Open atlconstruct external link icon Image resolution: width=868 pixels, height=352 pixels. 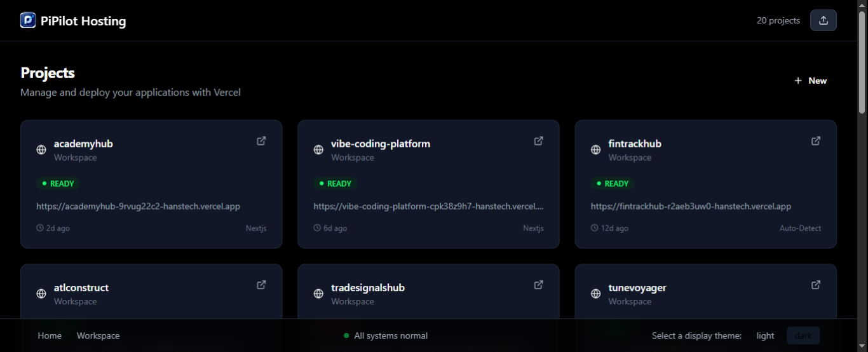coord(261,285)
